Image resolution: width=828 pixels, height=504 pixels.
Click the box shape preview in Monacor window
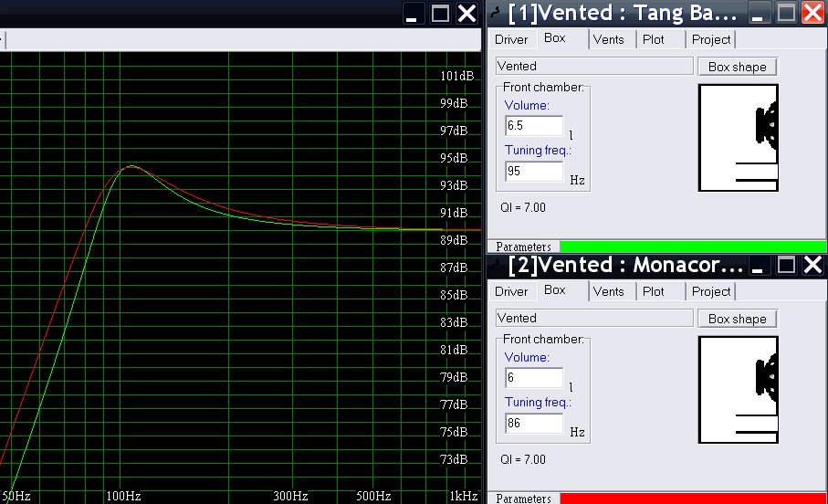click(x=739, y=389)
